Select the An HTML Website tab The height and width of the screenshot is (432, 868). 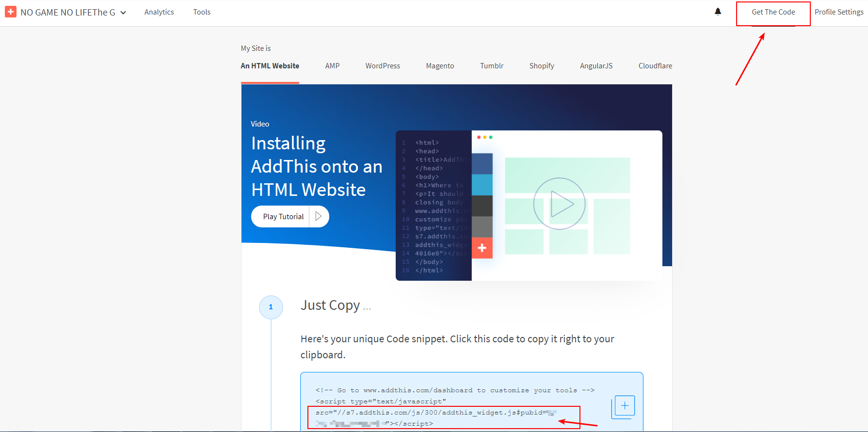coord(270,66)
